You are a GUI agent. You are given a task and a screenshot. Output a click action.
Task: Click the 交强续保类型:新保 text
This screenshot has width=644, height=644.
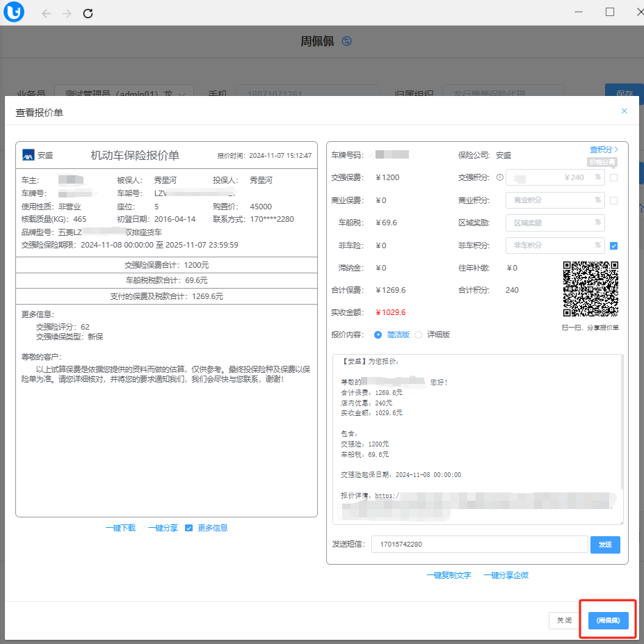(x=70, y=337)
